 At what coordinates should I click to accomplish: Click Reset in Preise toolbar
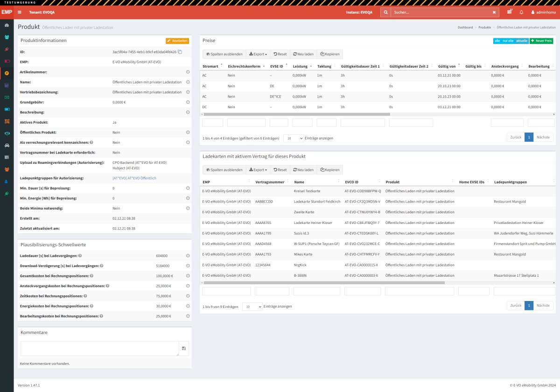(280, 54)
